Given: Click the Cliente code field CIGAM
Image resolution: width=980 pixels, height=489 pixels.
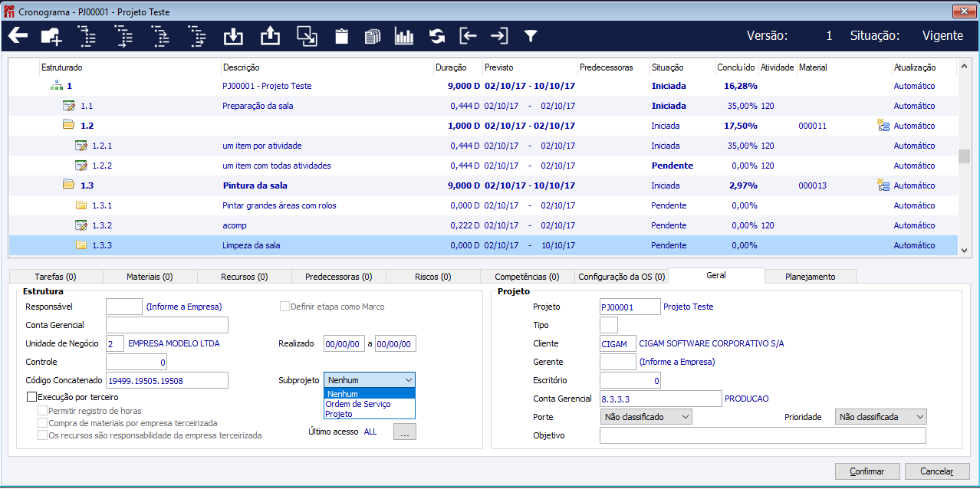Looking at the screenshot, I should point(618,343).
